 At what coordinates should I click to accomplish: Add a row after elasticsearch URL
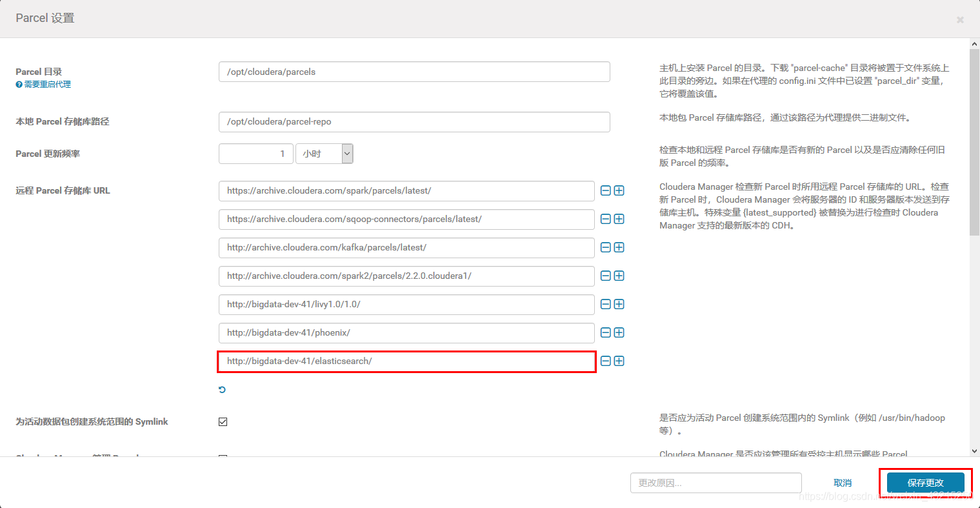pyautogui.click(x=619, y=361)
